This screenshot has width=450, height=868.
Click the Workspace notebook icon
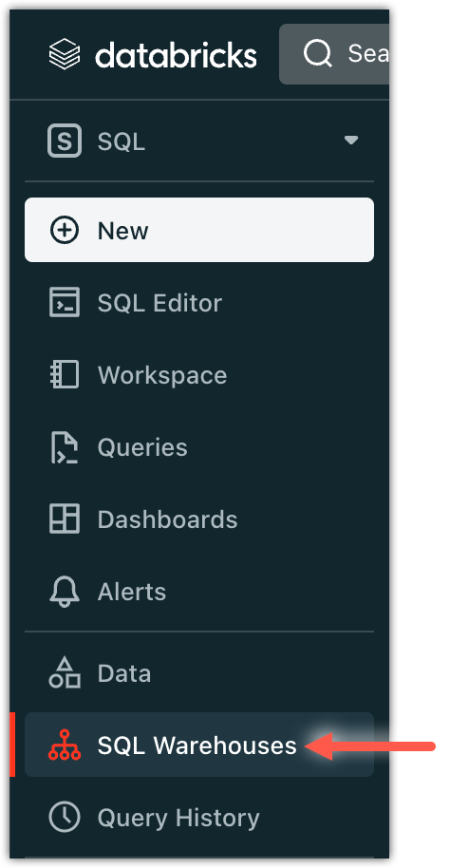[65, 375]
